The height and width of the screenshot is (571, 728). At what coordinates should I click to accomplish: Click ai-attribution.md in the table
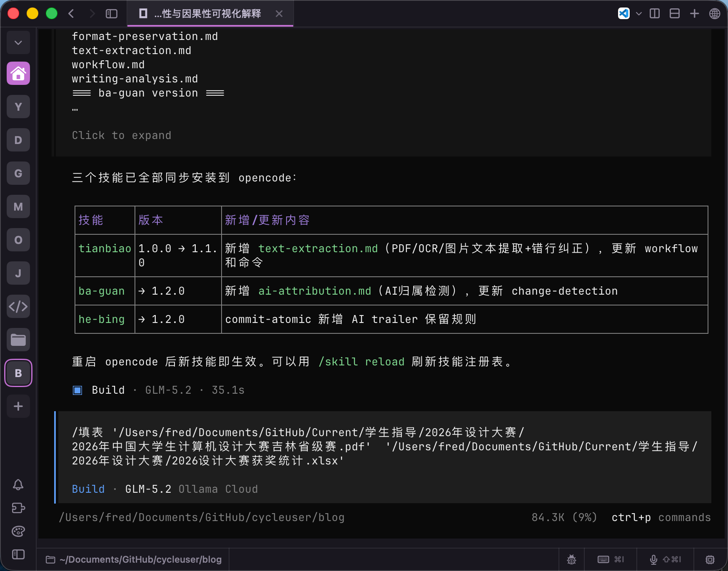(x=315, y=291)
